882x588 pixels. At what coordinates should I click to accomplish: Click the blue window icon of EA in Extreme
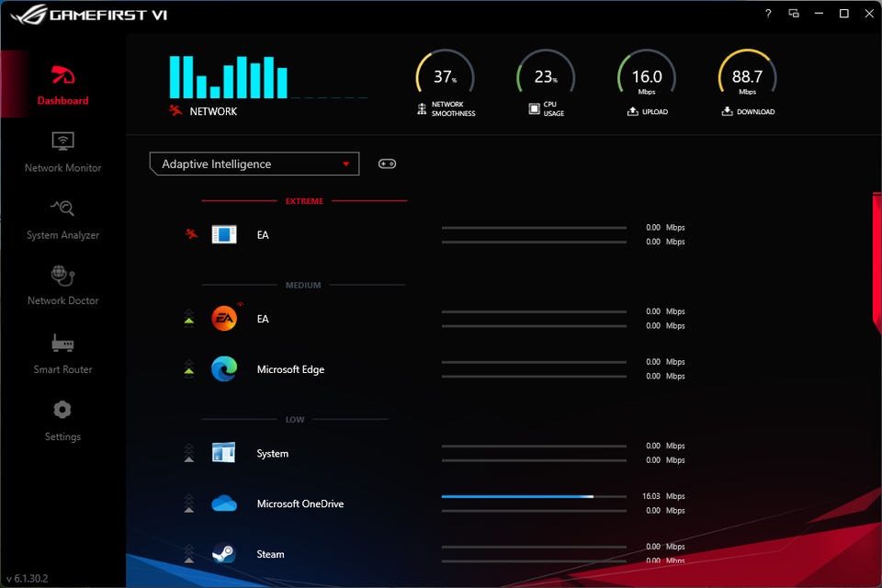click(x=224, y=234)
